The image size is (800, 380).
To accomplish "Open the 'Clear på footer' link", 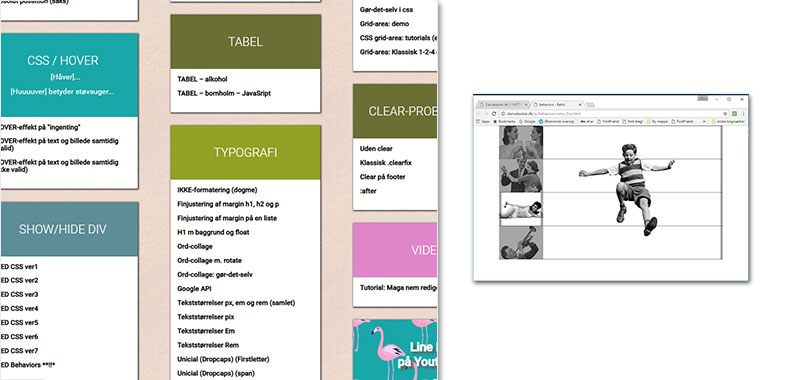I will pos(383,177).
